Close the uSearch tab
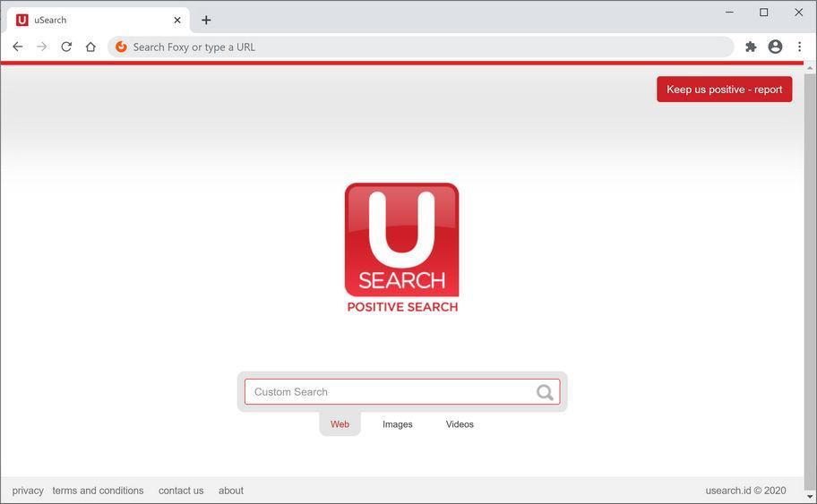 (x=177, y=20)
